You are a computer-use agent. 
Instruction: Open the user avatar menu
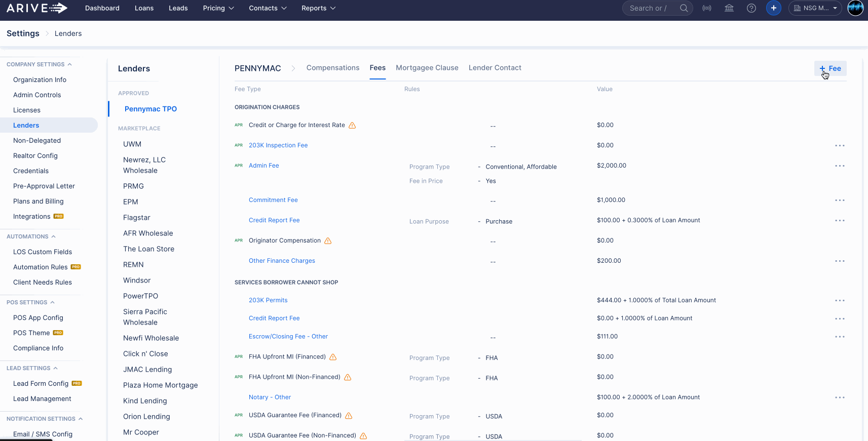click(855, 8)
